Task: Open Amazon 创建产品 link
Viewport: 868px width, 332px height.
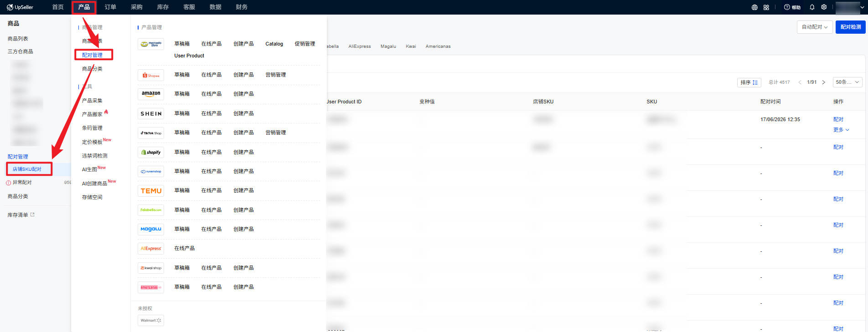Action: click(243, 94)
